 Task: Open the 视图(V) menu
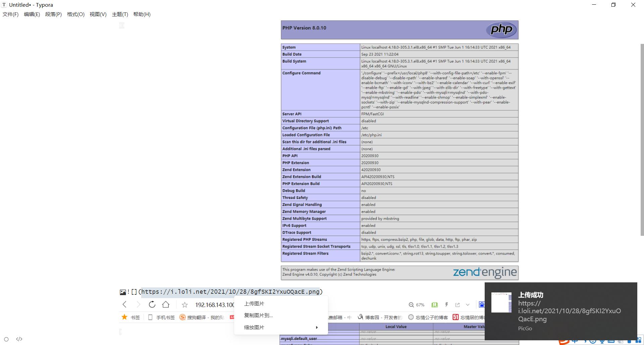point(98,14)
